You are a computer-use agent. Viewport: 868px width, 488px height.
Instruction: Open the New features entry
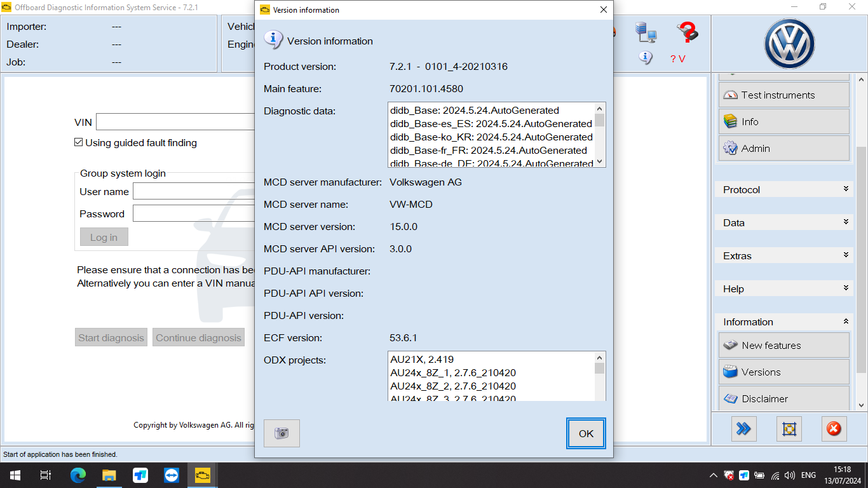click(x=783, y=346)
